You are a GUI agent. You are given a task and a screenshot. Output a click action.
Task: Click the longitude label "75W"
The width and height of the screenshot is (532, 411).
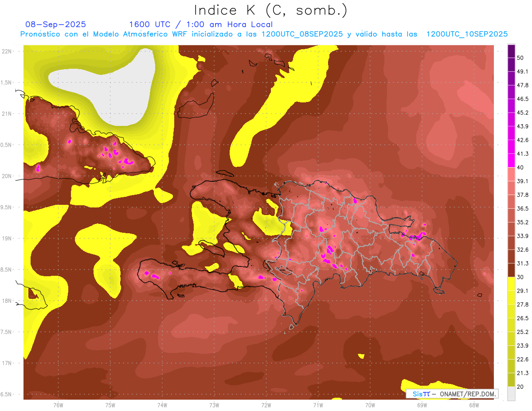tap(110, 405)
